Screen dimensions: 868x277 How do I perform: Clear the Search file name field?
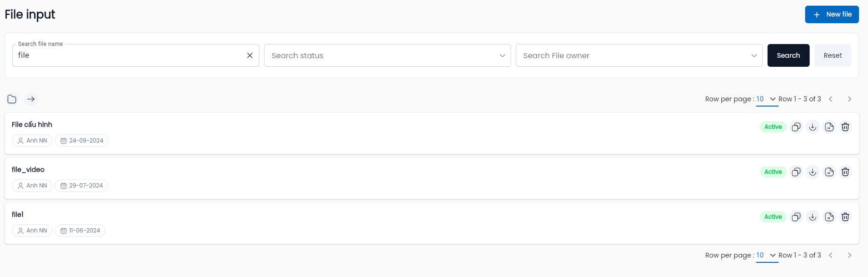coord(250,55)
